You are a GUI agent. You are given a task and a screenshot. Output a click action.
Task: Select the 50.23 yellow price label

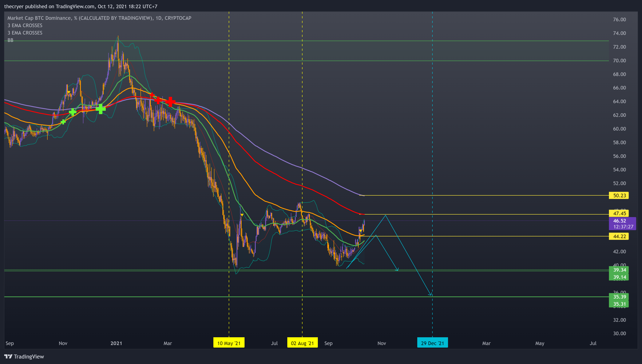tap(619, 196)
